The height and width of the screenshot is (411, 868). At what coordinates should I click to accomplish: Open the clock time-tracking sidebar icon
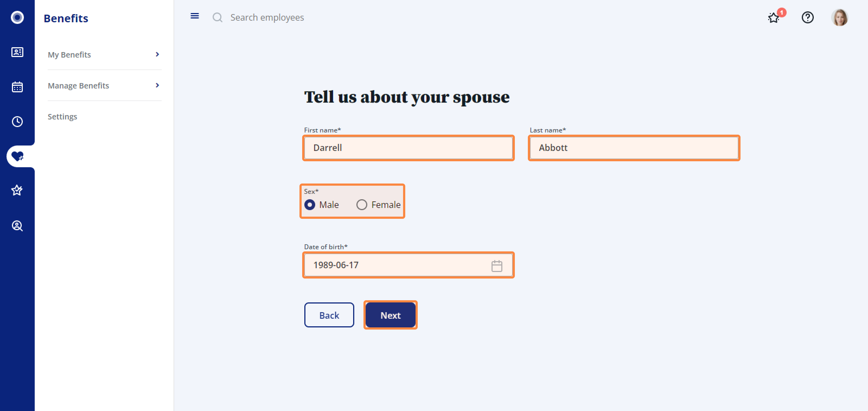[x=17, y=121]
